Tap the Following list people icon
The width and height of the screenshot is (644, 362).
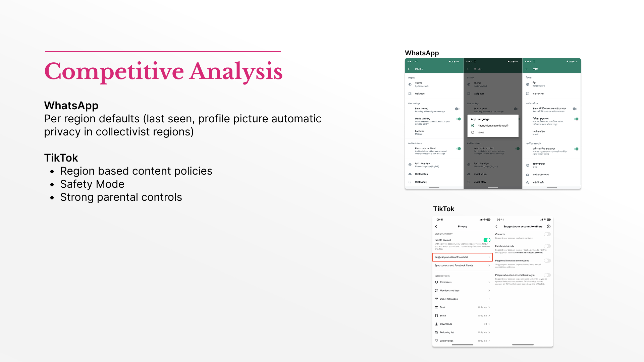pos(436,333)
